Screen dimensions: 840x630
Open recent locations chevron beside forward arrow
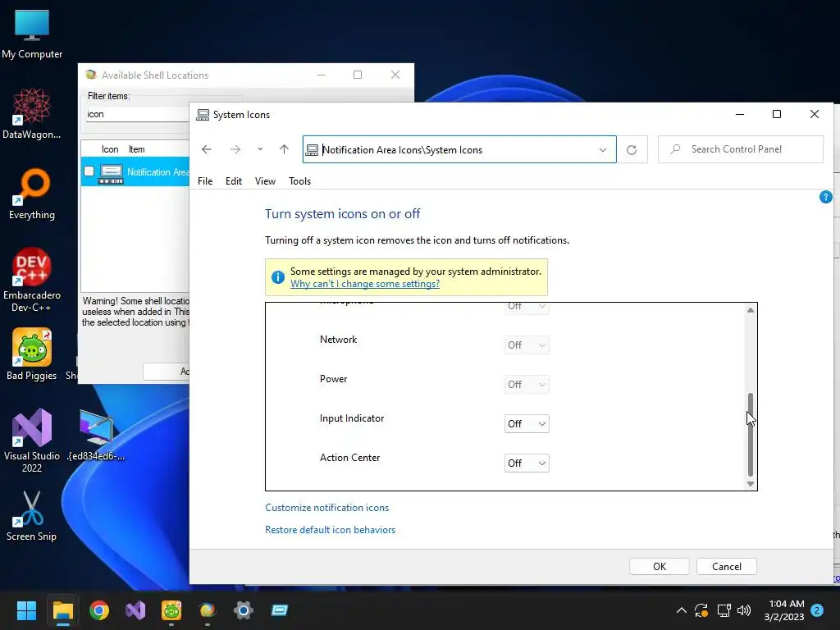pyautogui.click(x=260, y=149)
